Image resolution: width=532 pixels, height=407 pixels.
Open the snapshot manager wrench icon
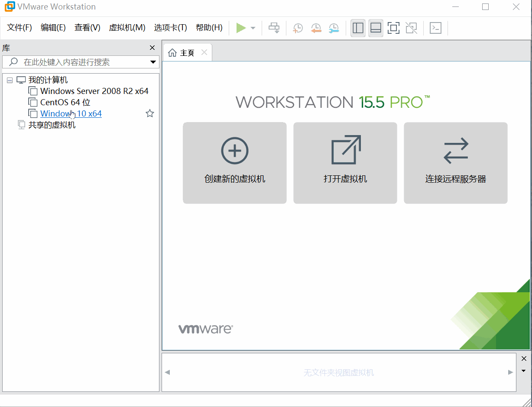click(334, 28)
